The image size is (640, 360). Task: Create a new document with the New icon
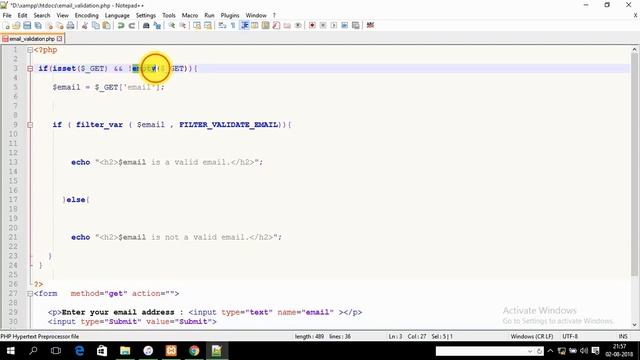[x=6, y=25]
